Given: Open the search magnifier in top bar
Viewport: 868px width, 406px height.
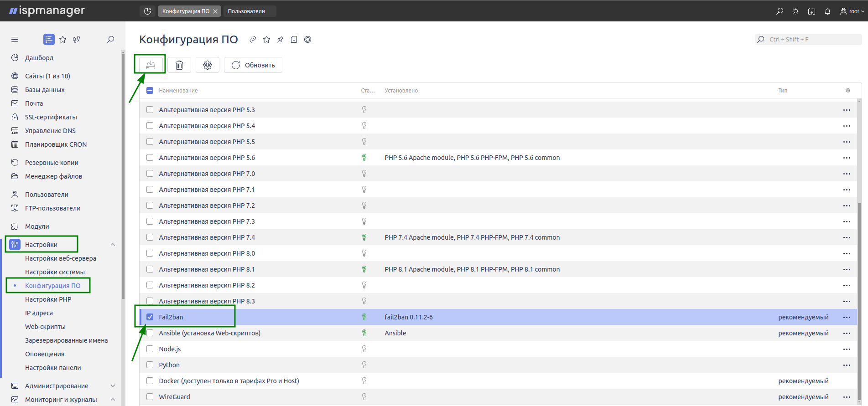Looking at the screenshot, I should tap(780, 11).
